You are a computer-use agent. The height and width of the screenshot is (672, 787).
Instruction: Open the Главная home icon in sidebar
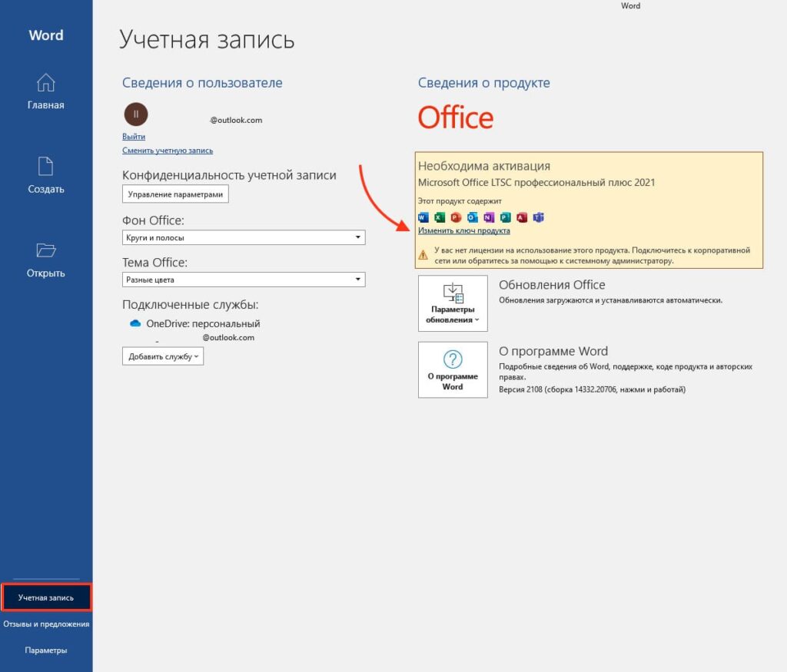click(45, 83)
